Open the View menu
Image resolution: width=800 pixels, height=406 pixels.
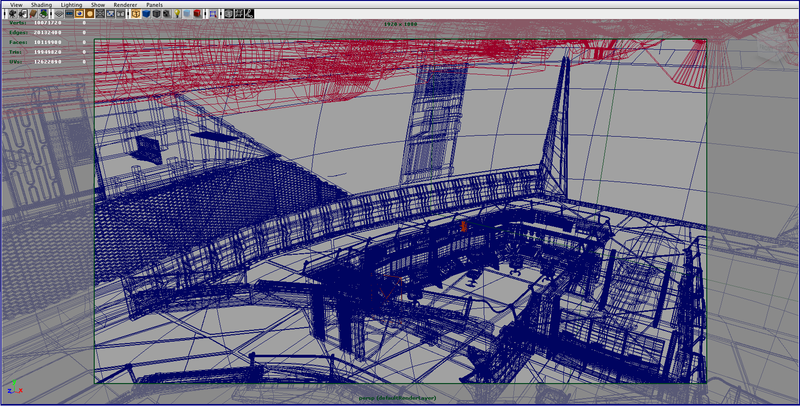point(16,5)
